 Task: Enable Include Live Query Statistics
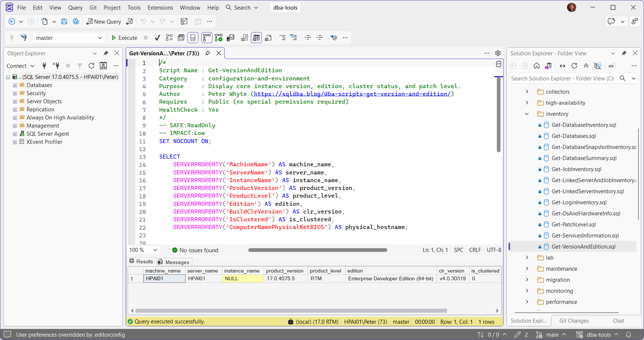(x=219, y=38)
